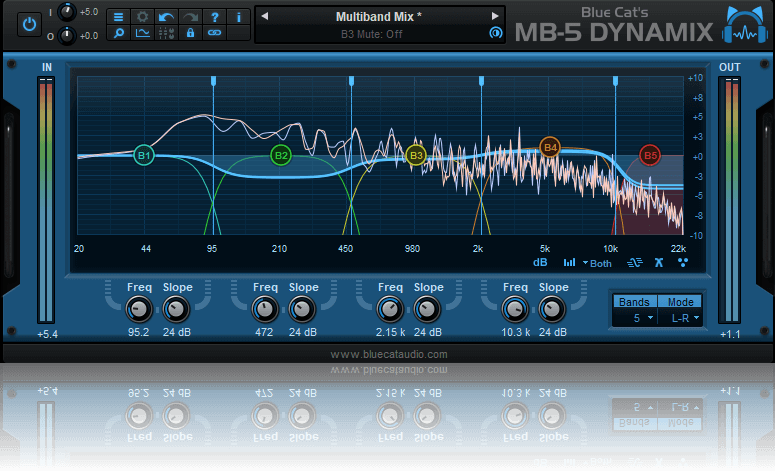Go to next preset arrow
Viewport: 775px width, 471px height.
(x=494, y=16)
